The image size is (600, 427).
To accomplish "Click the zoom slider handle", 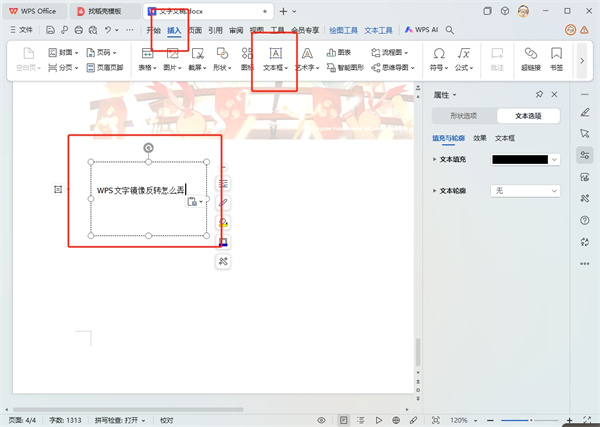I will click(x=531, y=420).
